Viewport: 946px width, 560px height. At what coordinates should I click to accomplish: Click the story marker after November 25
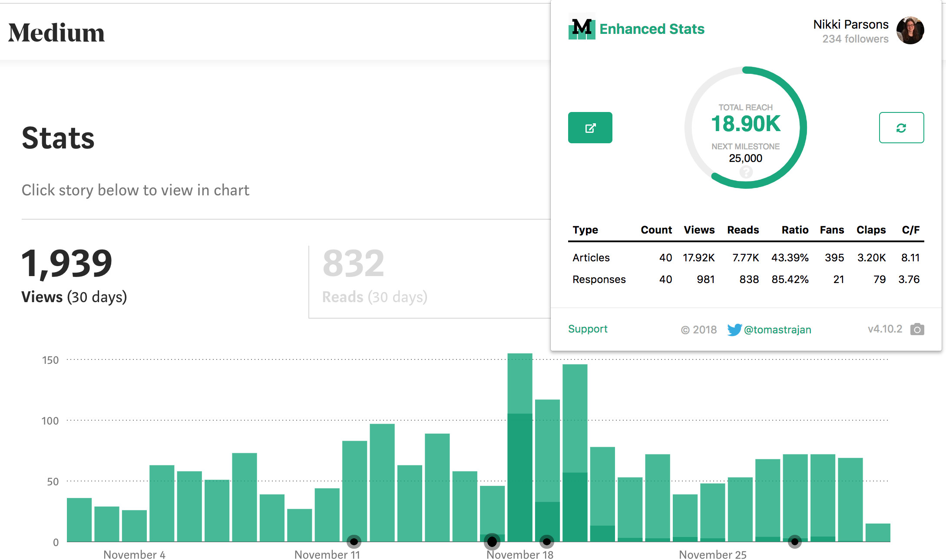pos(794,541)
